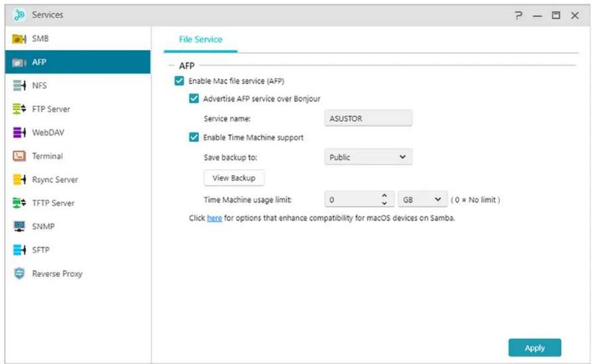Click the 'Save backup to:' label
The height and width of the screenshot is (364, 592).
coord(230,157)
